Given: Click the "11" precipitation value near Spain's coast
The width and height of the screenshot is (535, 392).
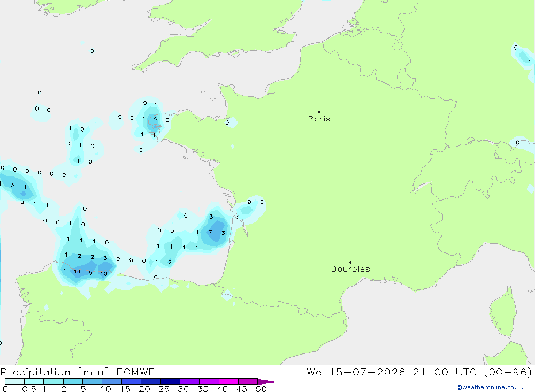Looking at the screenshot, I should 77,272.
